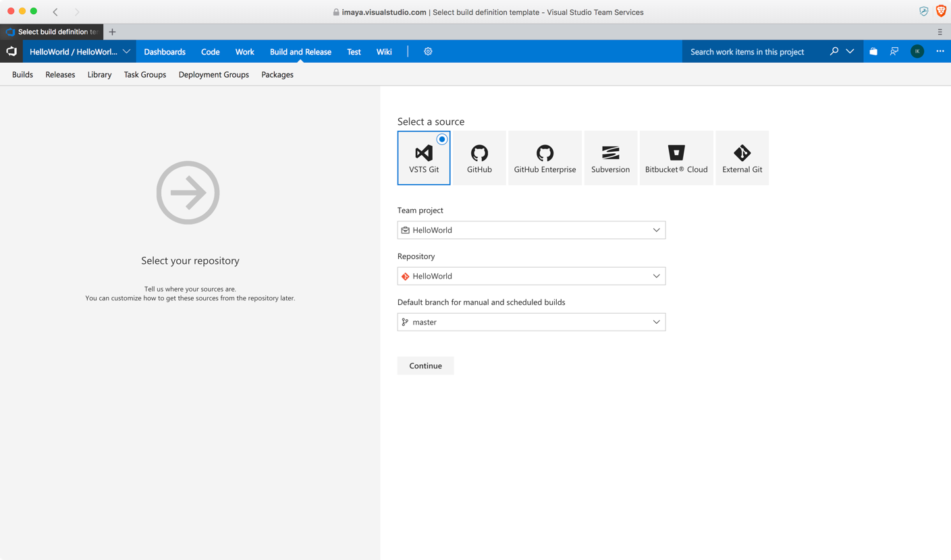Switch to the Task Groups tab
Viewport: 951px width, 560px height.
pyautogui.click(x=145, y=75)
